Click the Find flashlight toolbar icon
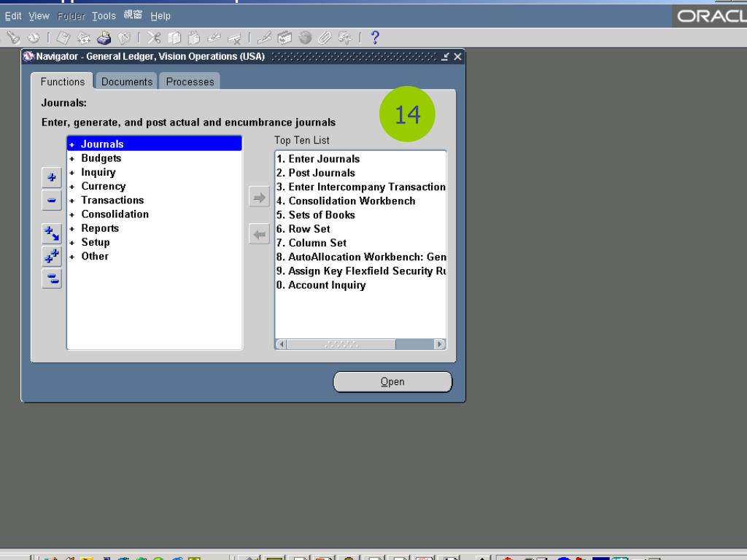The width and height of the screenshot is (747, 560). tap(13, 37)
